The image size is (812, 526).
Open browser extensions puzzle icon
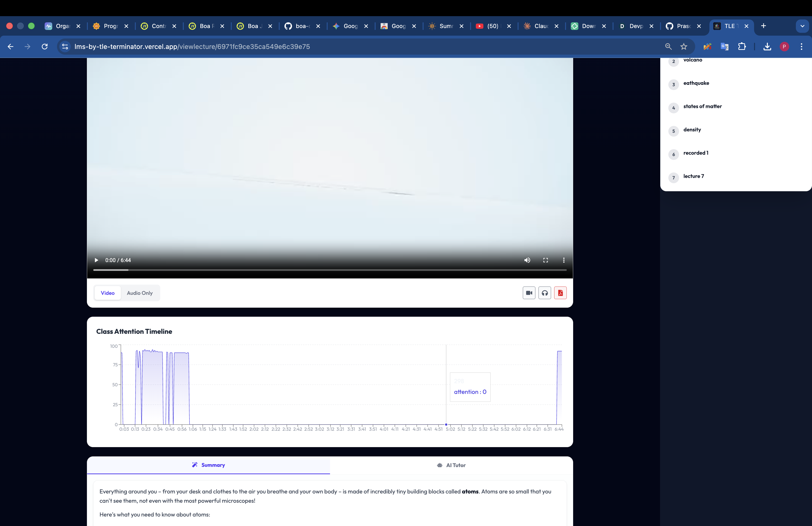(742, 46)
